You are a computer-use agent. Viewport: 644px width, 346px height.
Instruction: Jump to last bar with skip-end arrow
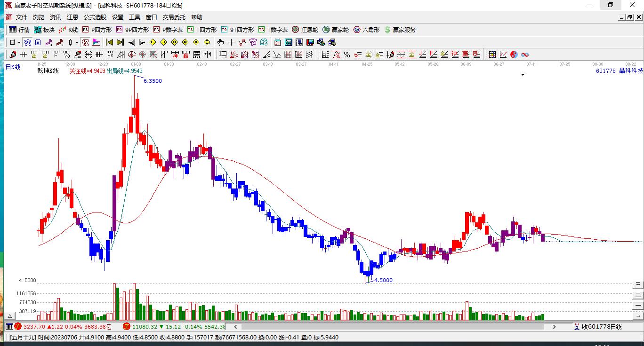[x=121, y=42]
